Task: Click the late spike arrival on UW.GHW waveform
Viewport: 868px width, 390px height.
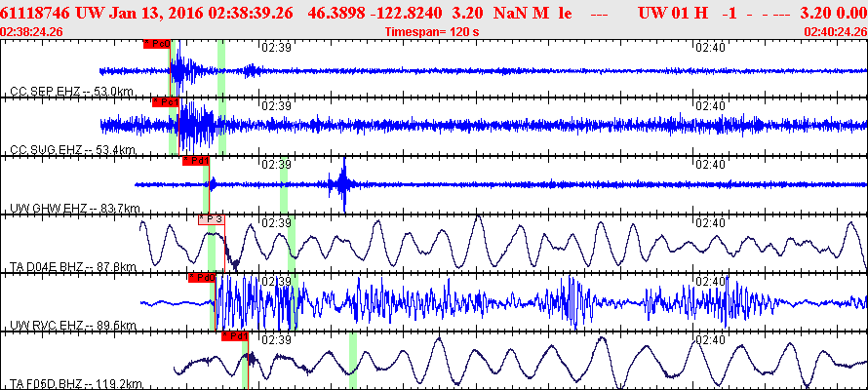Action: (342, 185)
